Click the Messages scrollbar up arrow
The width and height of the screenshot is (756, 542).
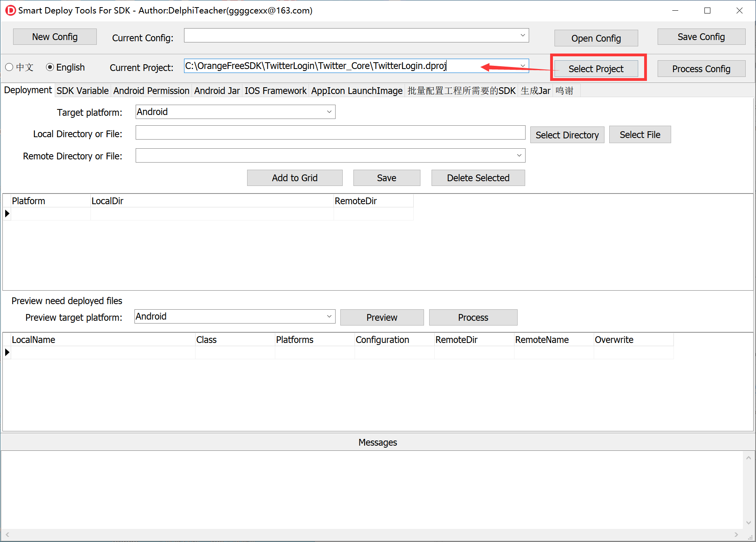748,458
